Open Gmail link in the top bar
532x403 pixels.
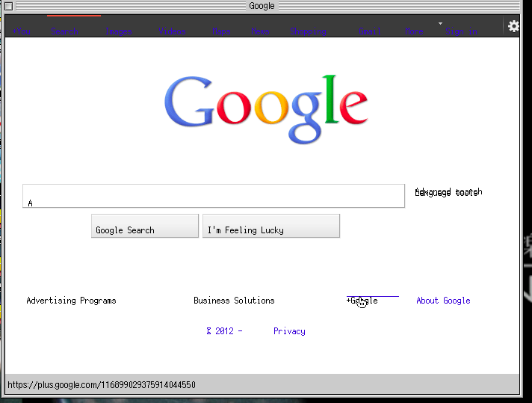pos(370,31)
